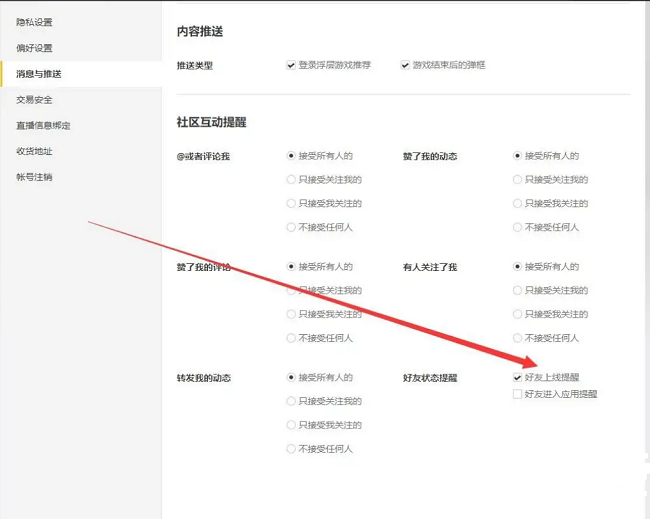Choose 不接受任何人 for 转发我的动态
This screenshot has width=650, height=519.
click(291, 450)
